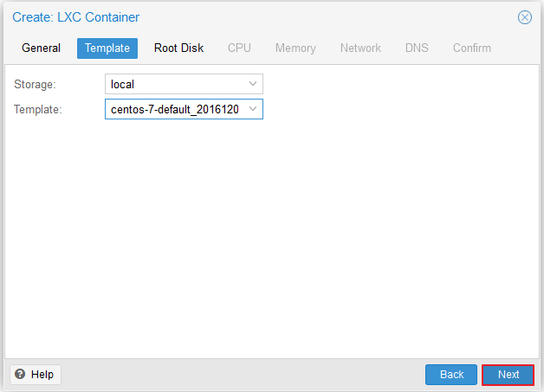Expand the Storage dropdown arrow
Image resolution: width=544 pixels, height=392 pixels.
(253, 84)
